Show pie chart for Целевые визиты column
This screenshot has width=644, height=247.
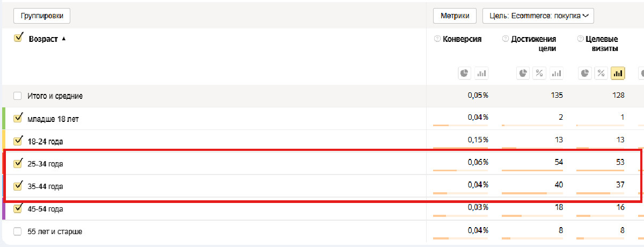pos(585,73)
